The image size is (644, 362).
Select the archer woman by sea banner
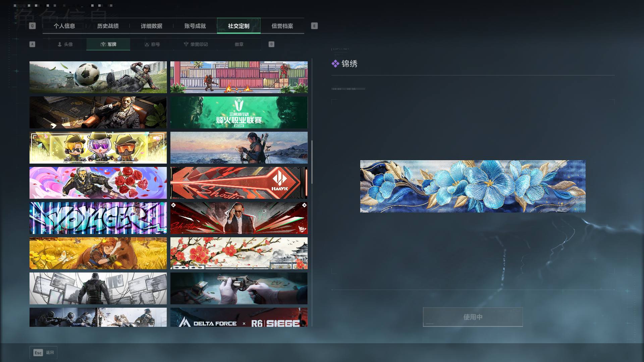tap(239, 148)
